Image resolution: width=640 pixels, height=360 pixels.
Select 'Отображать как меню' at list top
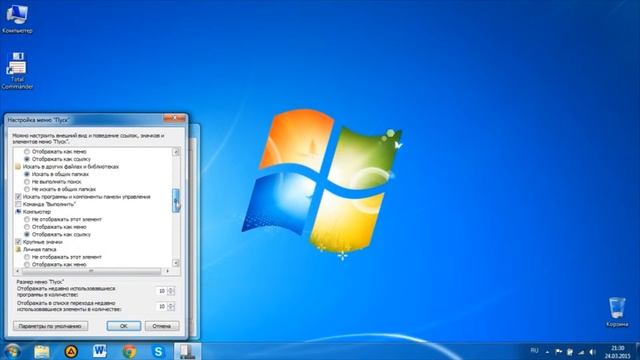[x=27, y=151]
